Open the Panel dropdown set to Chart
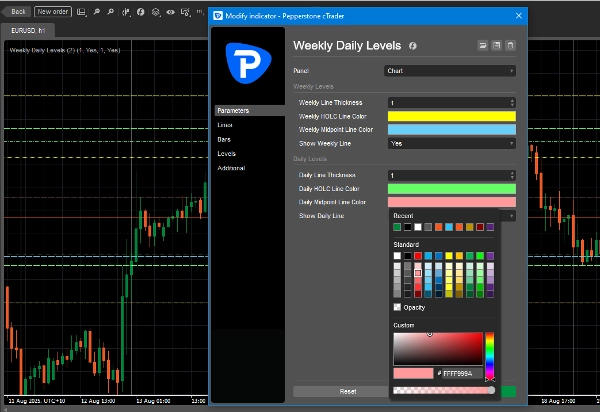The height and width of the screenshot is (412, 600). click(x=450, y=71)
